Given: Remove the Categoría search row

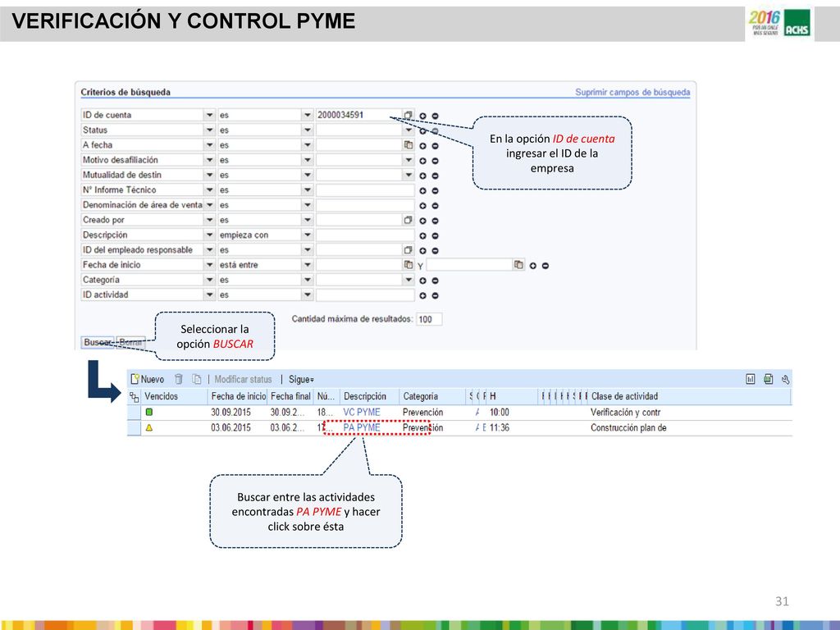Looking at the screenshot, I should pyautogui.click(x=435, y=281).
